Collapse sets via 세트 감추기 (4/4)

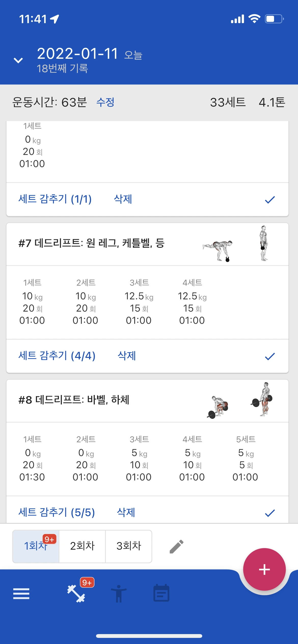click(57, 356)
